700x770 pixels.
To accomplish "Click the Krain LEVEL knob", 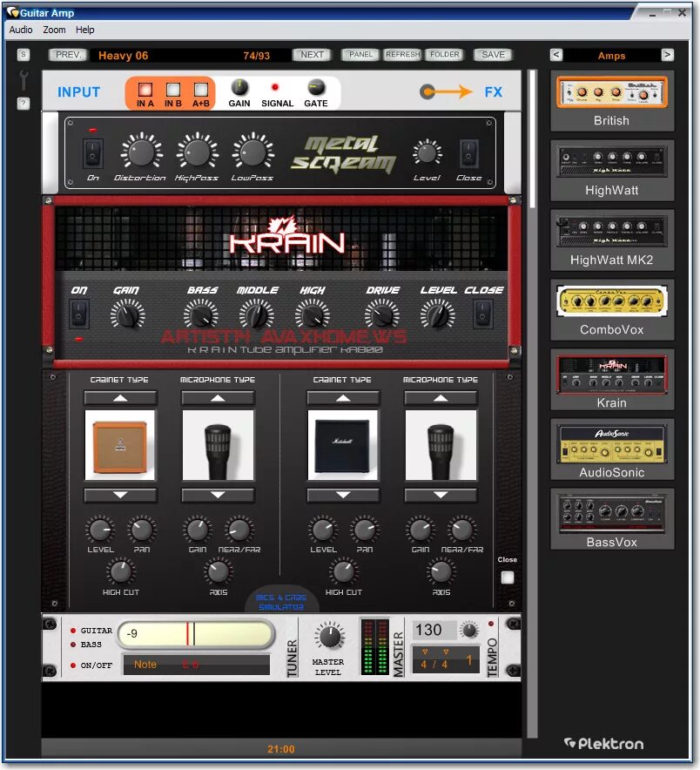I will tap(437, 314).
